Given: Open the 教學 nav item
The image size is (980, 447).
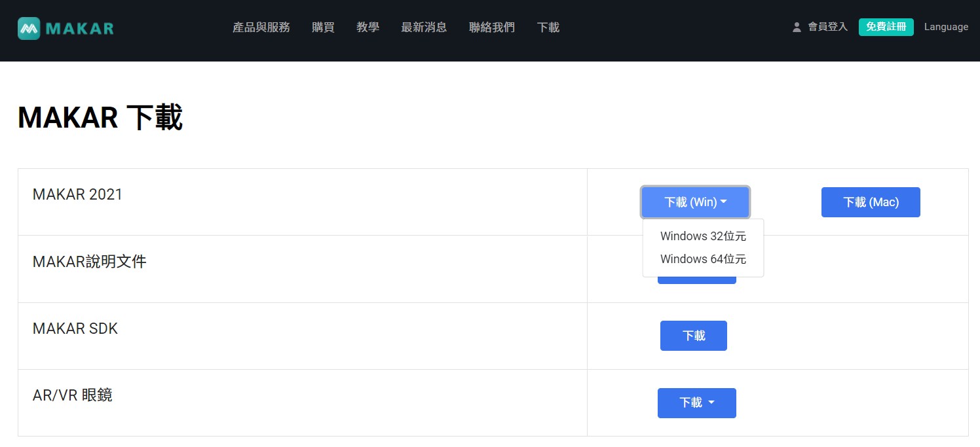Looking at the screenshot, I should pos(367,27).
